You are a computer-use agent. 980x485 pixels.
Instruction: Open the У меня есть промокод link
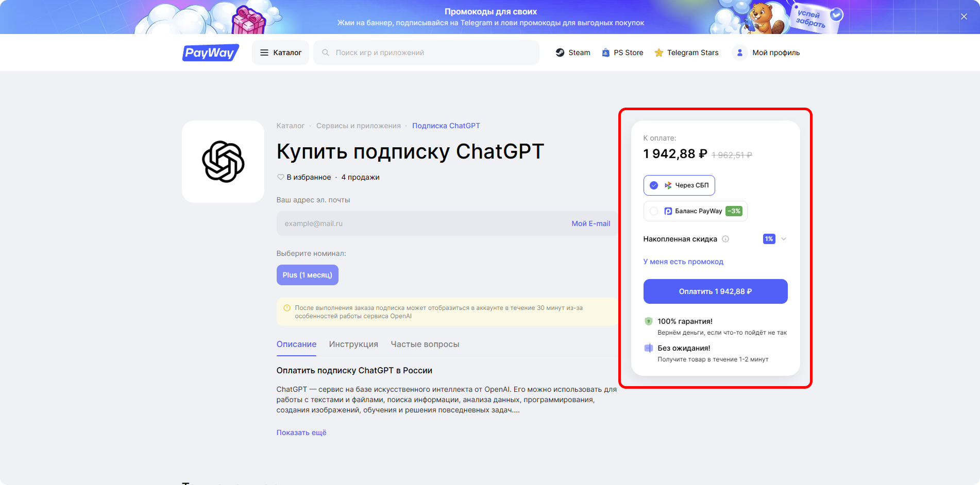pos(683,262)
